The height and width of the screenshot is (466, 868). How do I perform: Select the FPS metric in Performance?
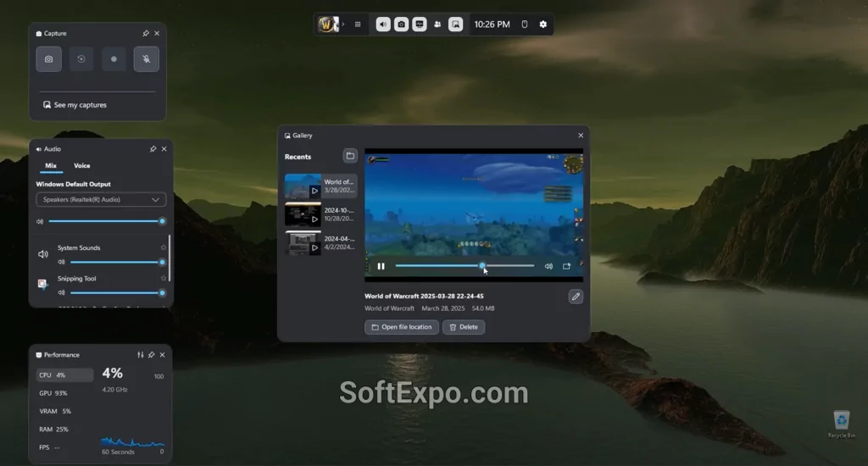[x=64, y=447]
